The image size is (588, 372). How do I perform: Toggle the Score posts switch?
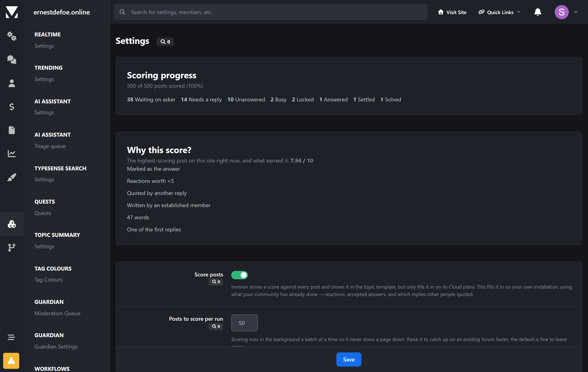[x=240, y=275]
